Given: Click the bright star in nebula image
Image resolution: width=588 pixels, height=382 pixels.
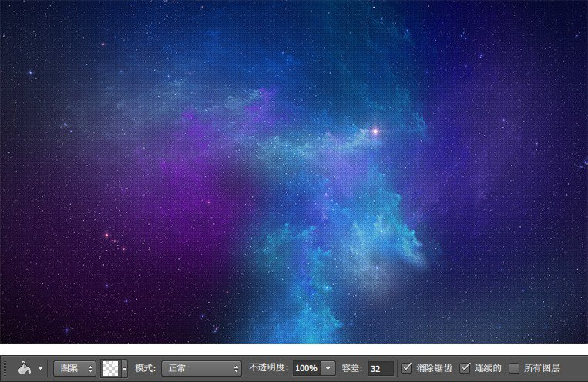Looking at the screenshot, I should (x=375, y=131).
